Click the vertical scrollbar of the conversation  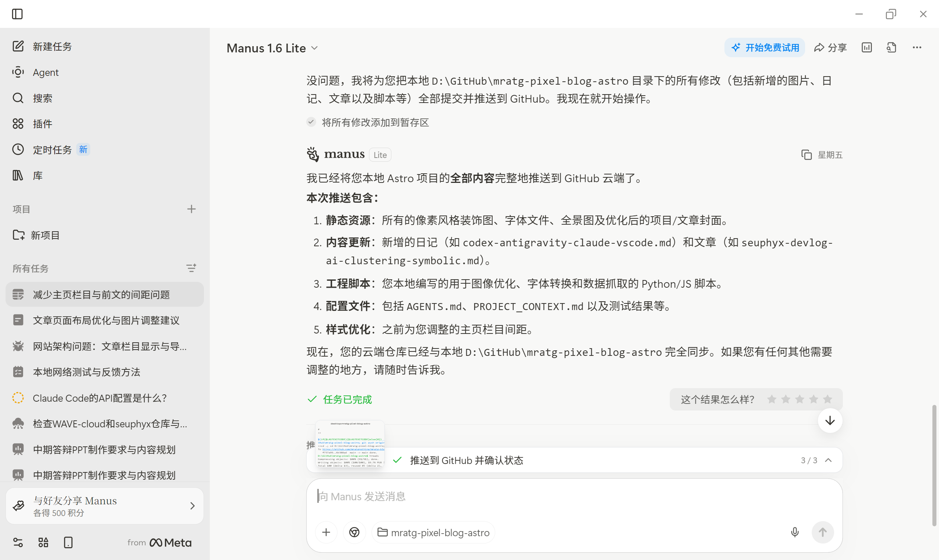point(934,465)
